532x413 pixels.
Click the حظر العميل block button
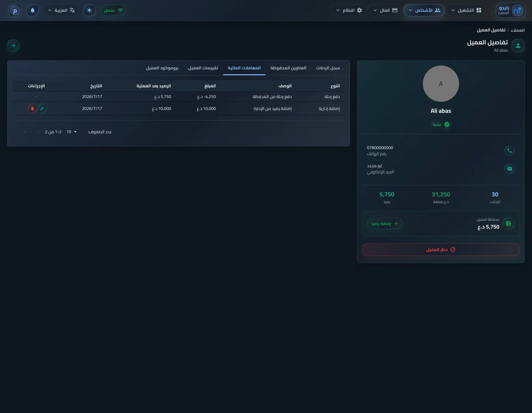pyautogui.click(x=441, y=250)
